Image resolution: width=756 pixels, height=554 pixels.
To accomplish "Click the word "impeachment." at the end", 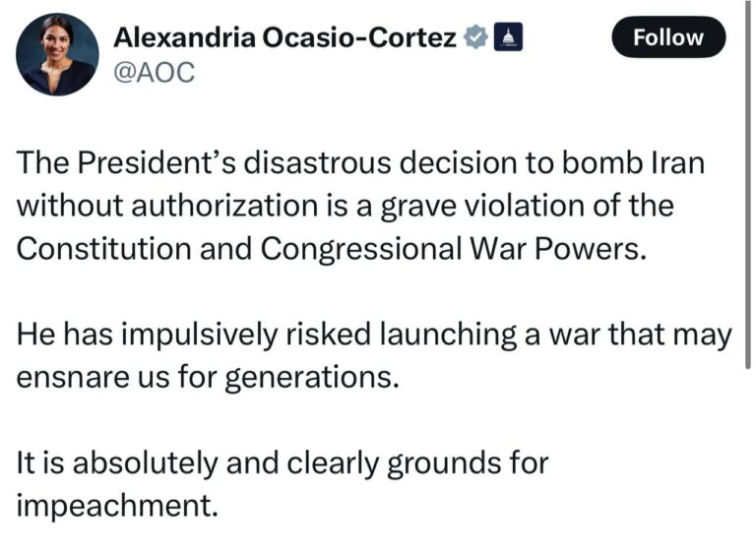I will [x=117, y=506].
